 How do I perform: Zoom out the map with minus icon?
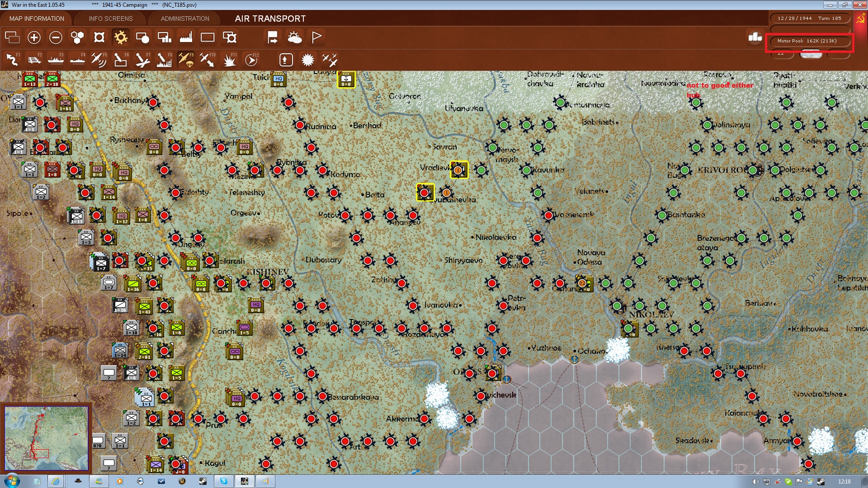[56, 38]
